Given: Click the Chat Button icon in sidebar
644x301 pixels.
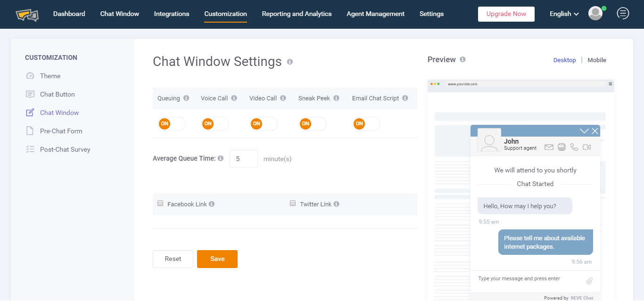Looking at the screenshot, I should click(30, 94).
